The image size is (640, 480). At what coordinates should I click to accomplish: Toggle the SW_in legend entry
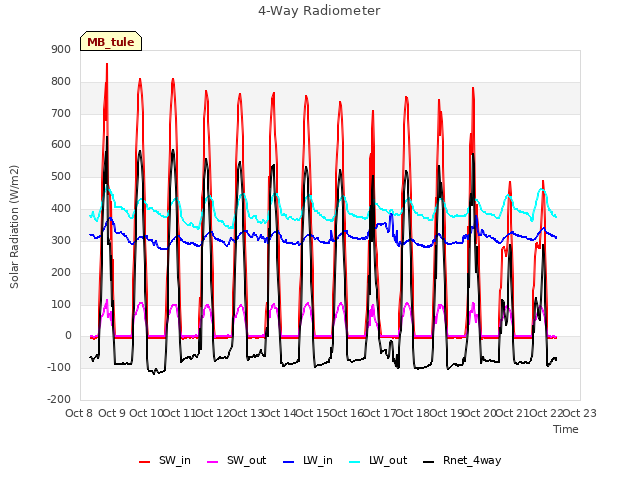click(165, 461)
